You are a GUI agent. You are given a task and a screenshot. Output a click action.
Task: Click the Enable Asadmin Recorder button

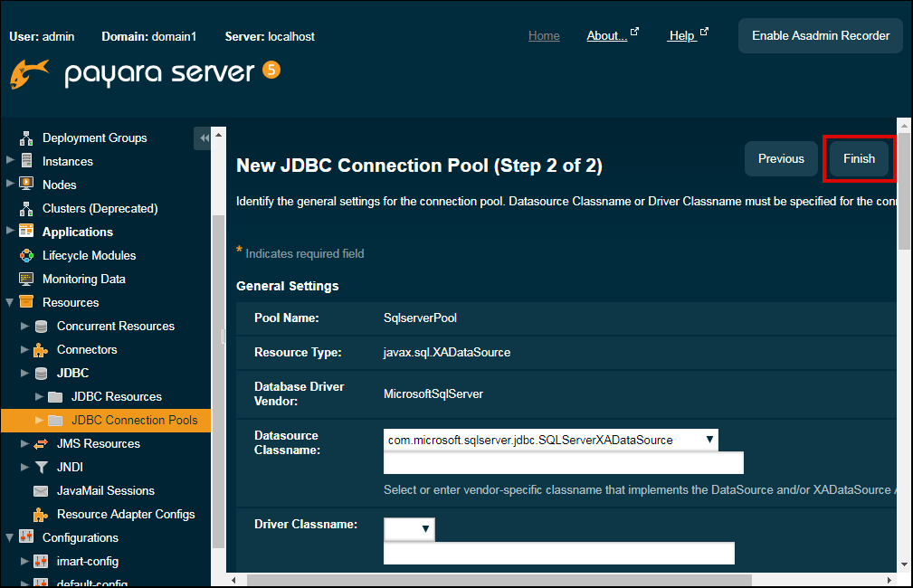coord(820,36)
